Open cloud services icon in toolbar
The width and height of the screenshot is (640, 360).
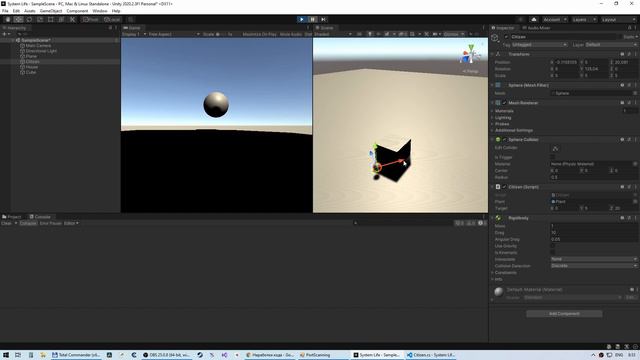coord(534,20)
